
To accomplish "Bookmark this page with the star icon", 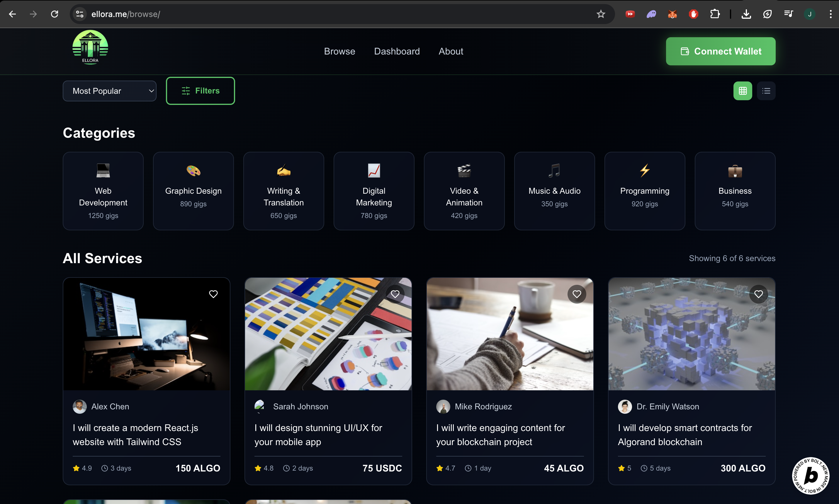I will pyautogui.click(x=601, y=14).
